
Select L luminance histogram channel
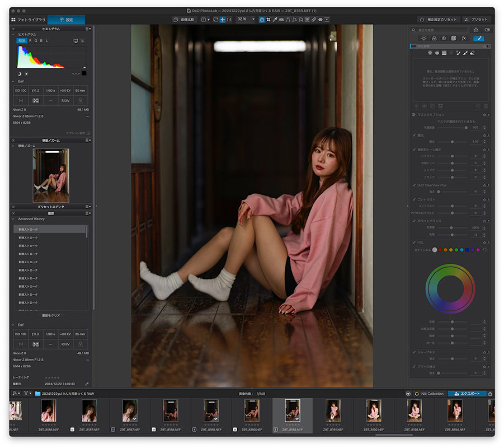click(x=46, y=41)
